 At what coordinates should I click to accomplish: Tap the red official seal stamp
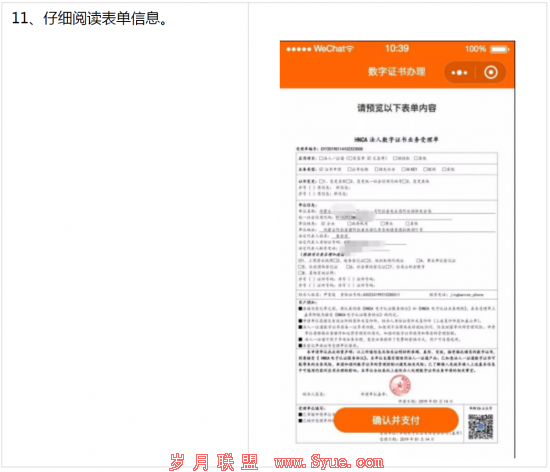click(x=400, y=385)
